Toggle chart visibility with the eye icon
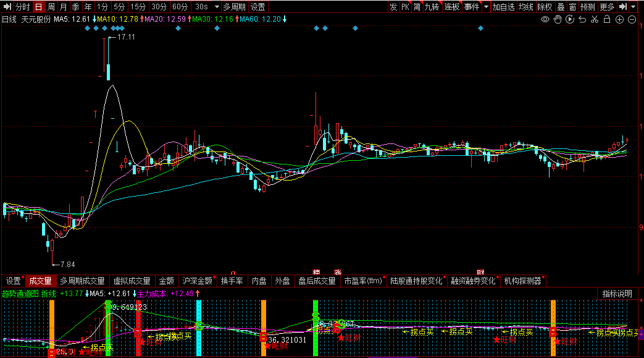Viewport: 644px width, 358px height. point(545,19)
